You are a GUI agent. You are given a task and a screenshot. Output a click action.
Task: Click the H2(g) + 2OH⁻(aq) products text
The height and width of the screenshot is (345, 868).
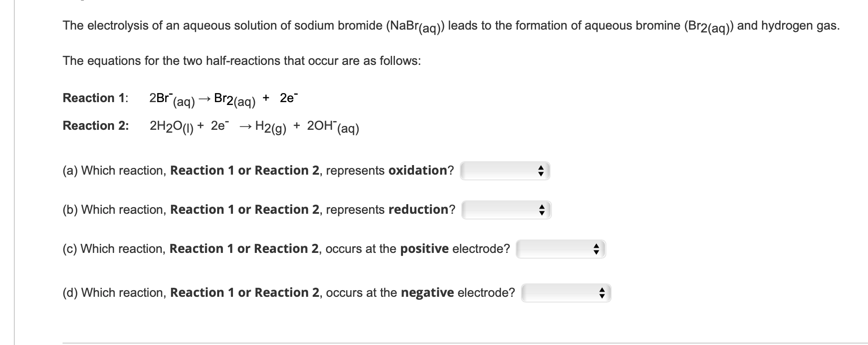coord(307,127)
